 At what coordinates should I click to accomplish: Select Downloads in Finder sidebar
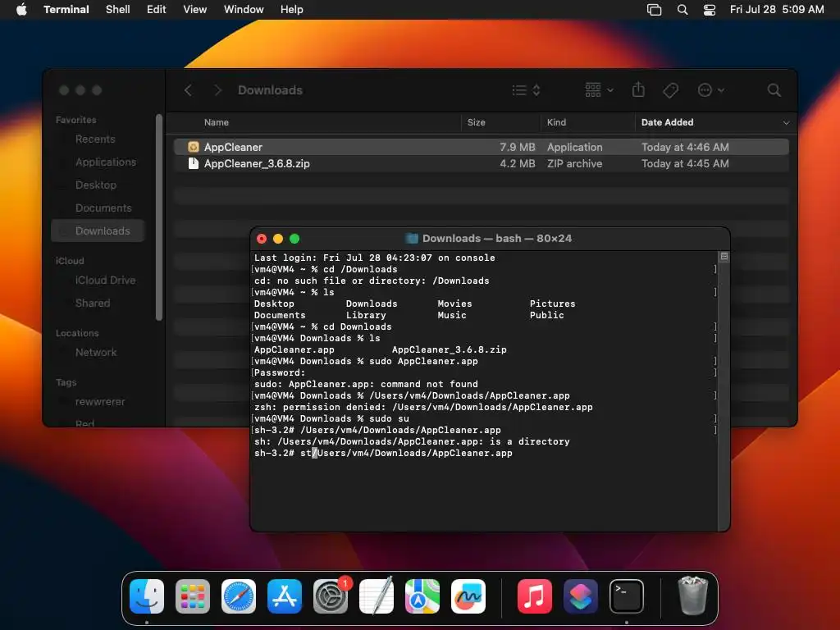(x=98, y=231)
